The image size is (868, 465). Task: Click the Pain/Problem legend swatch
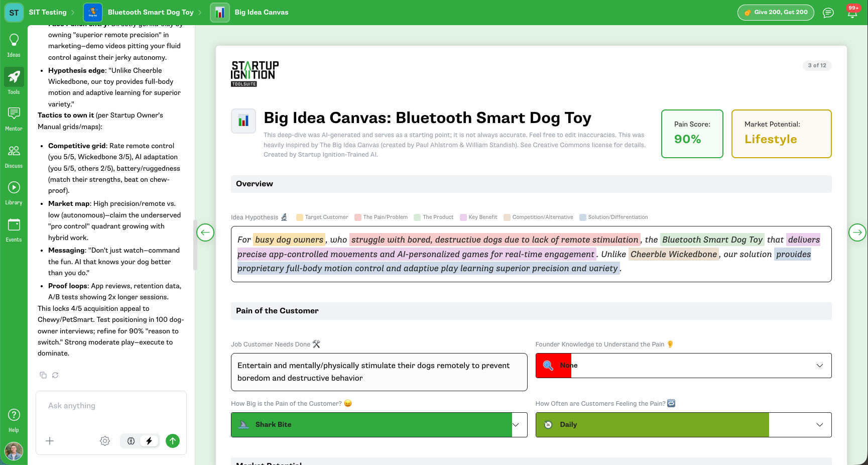pos(358,217)
